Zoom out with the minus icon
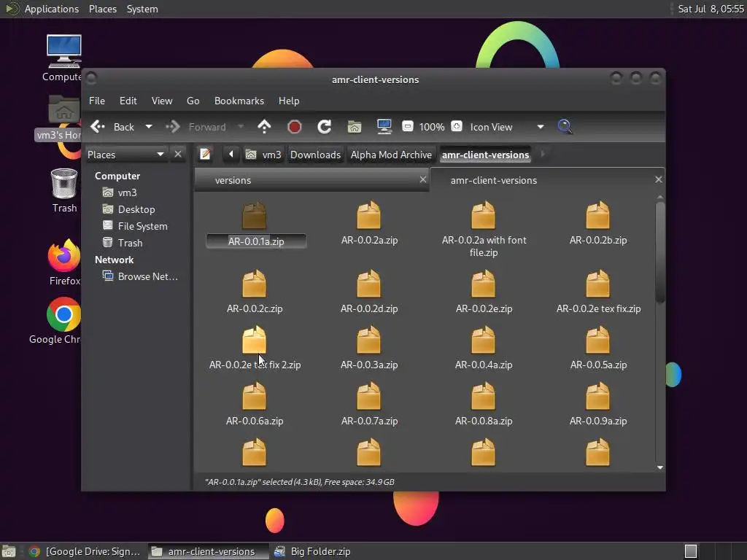Image resolution: width=747 pixels, height=560 pixels. [408, 127]
